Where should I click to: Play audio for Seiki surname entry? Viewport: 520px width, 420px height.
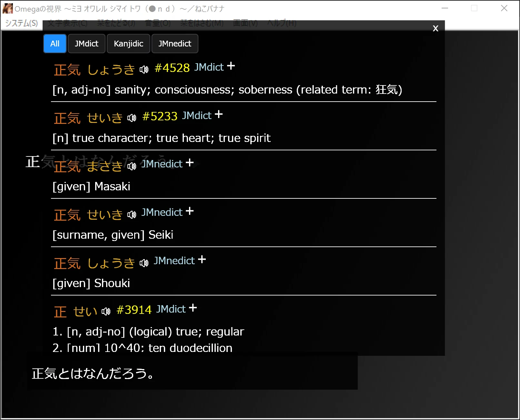[x=132, y=215]
